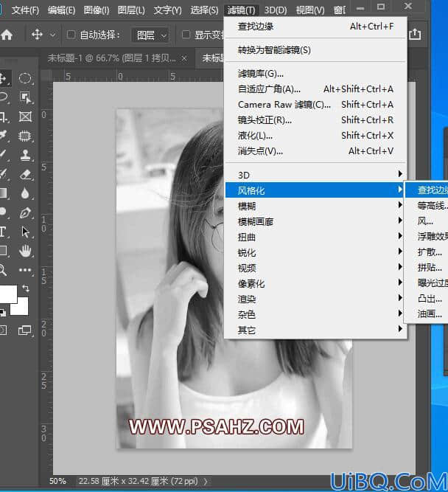Choose 自适应广角(A)... filter

click(x=315, y=89)
